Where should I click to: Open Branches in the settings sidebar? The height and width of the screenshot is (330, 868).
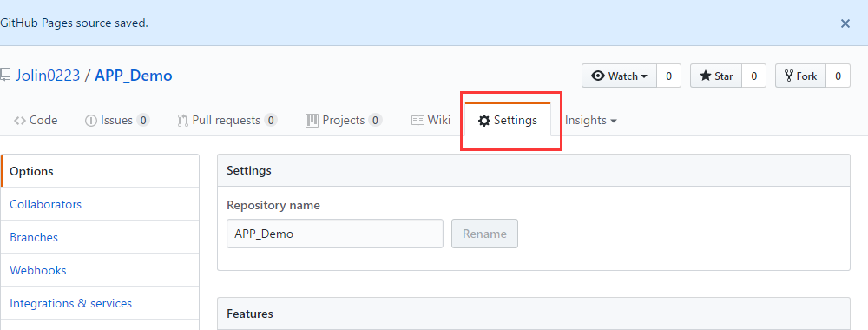point(100,237)
